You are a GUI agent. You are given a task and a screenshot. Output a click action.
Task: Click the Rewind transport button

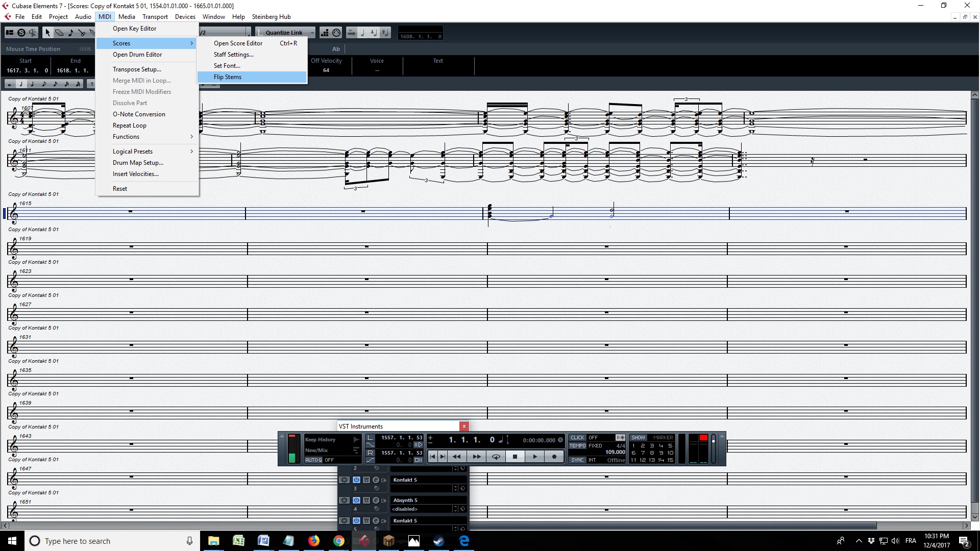[457, 457]
